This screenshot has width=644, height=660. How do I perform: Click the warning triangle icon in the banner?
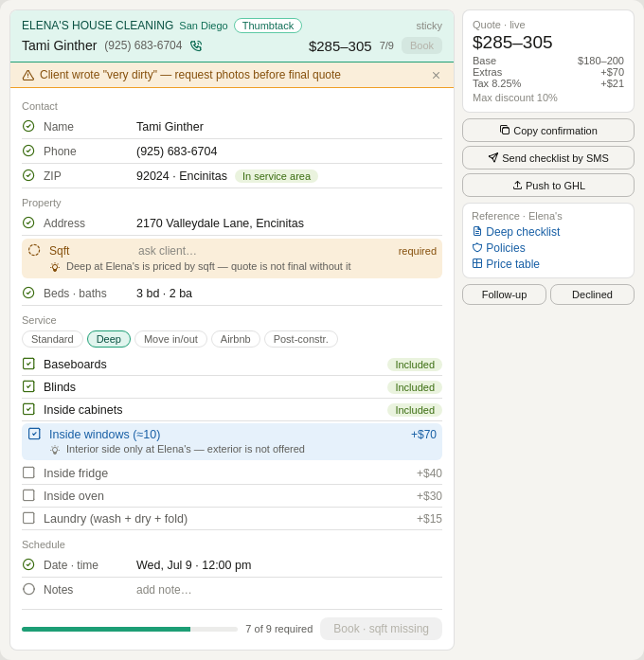28,76
